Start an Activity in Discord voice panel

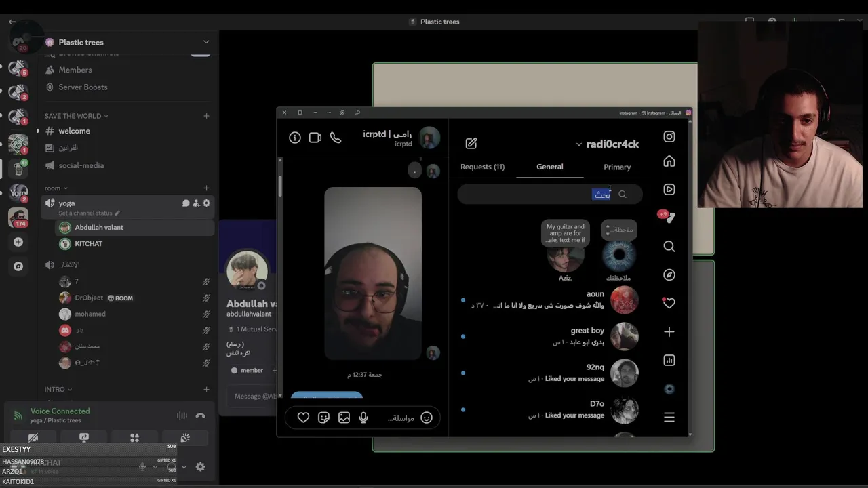pyautogui.click(x=134, y=438)
